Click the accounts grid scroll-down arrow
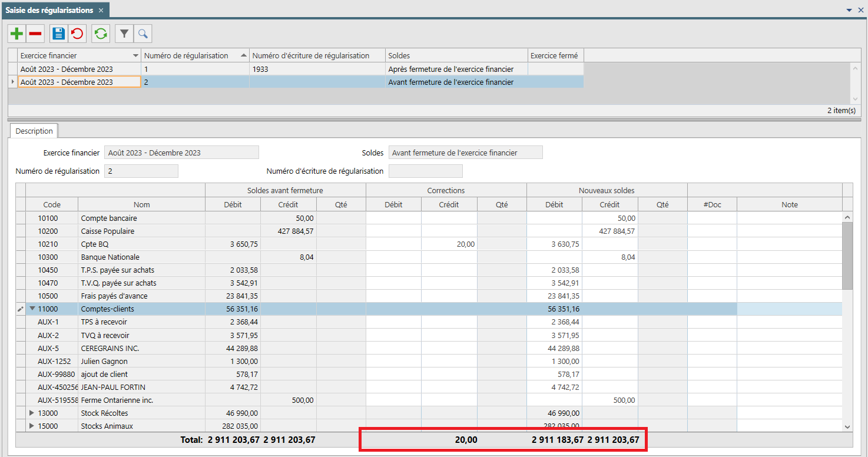868x457 pixels. pyautogui.click(x=847, y=426)
